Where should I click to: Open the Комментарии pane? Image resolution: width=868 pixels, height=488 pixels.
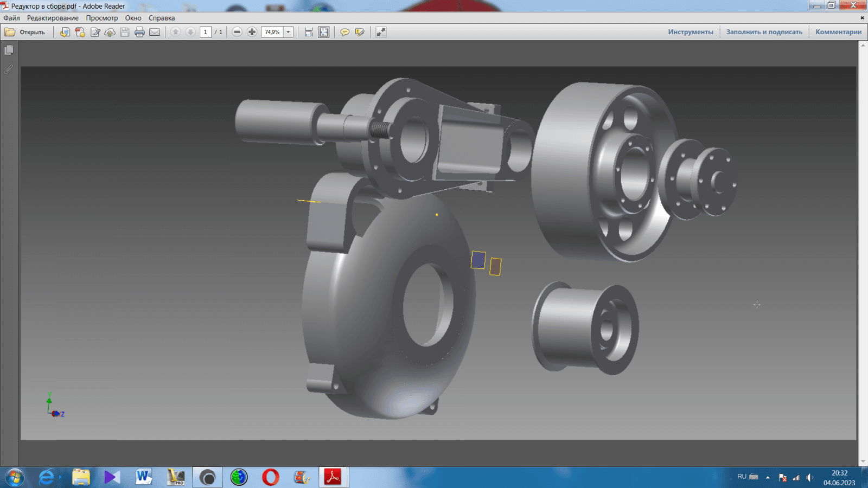tap(838, 32)
